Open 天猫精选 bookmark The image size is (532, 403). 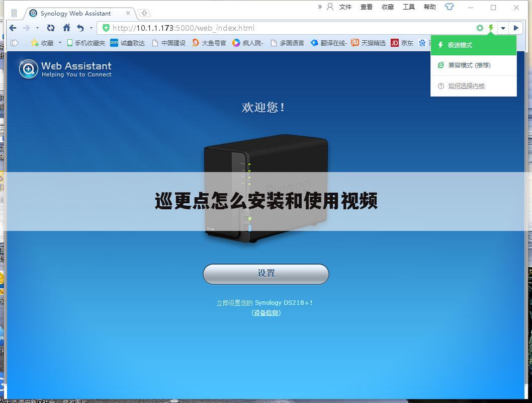(369, 43)
